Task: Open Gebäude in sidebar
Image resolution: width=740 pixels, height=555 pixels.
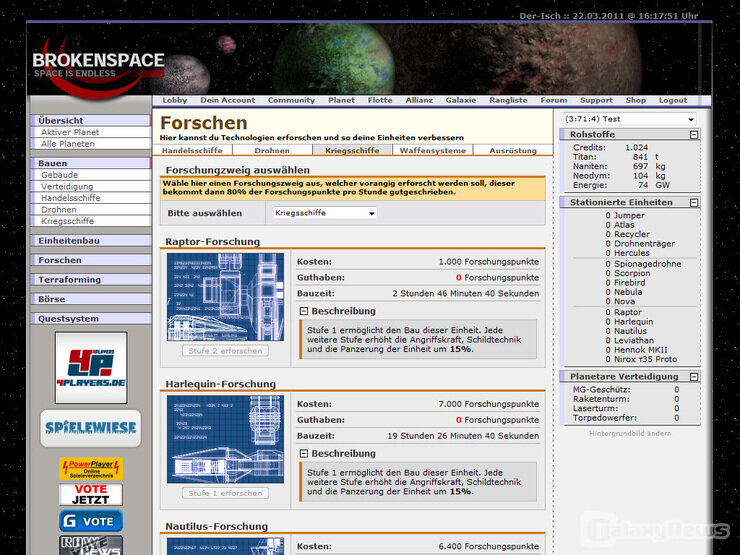Action: click(x=91, y=175)
